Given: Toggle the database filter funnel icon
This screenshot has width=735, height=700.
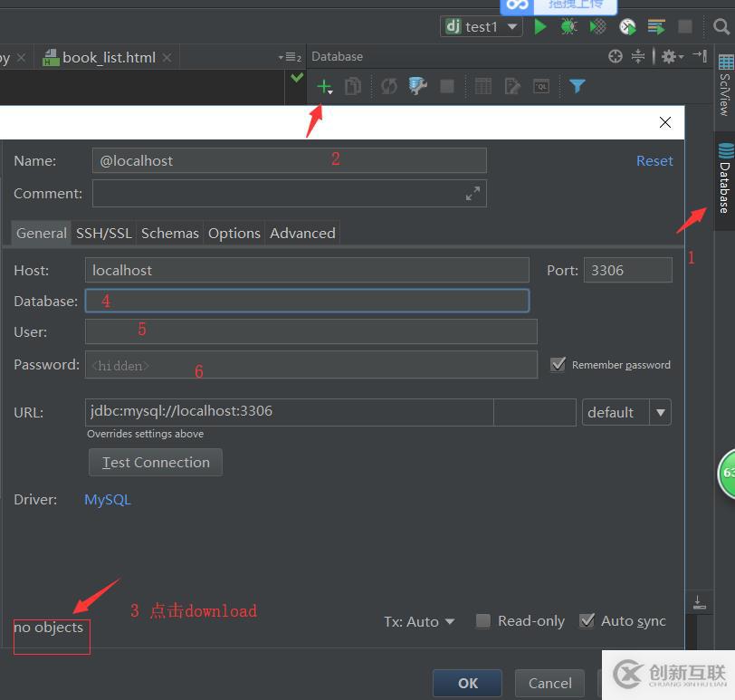Looking at the screenshot, I should (x=577, y=86).
